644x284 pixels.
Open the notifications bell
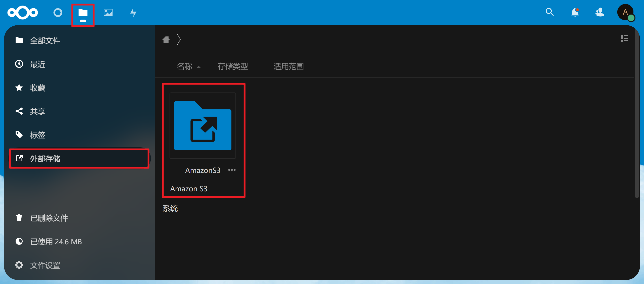(575, 12)
